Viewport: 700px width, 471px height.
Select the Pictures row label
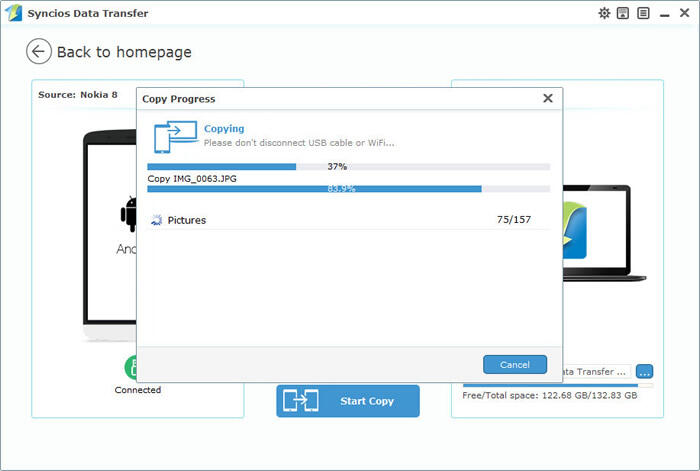[x=187, y=220]
